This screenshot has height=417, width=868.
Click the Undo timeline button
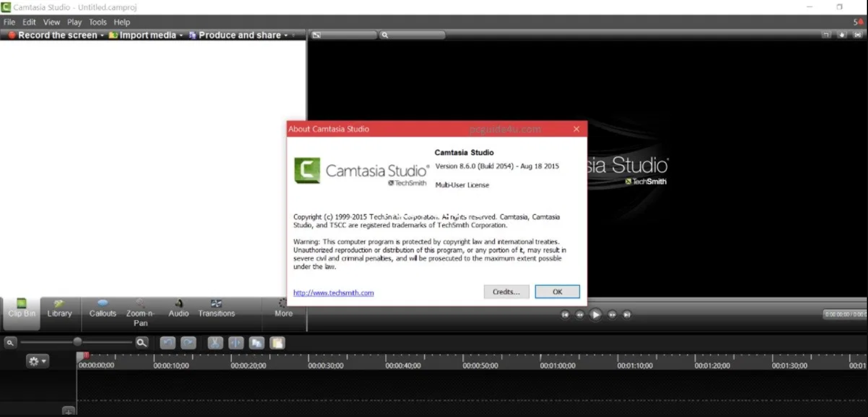coord(168,343)
